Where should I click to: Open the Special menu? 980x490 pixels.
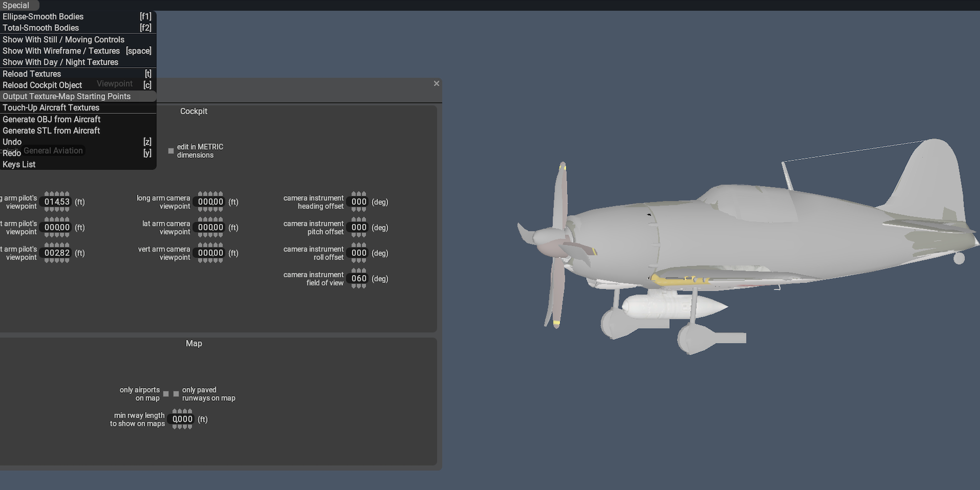(x=16, y=5)
